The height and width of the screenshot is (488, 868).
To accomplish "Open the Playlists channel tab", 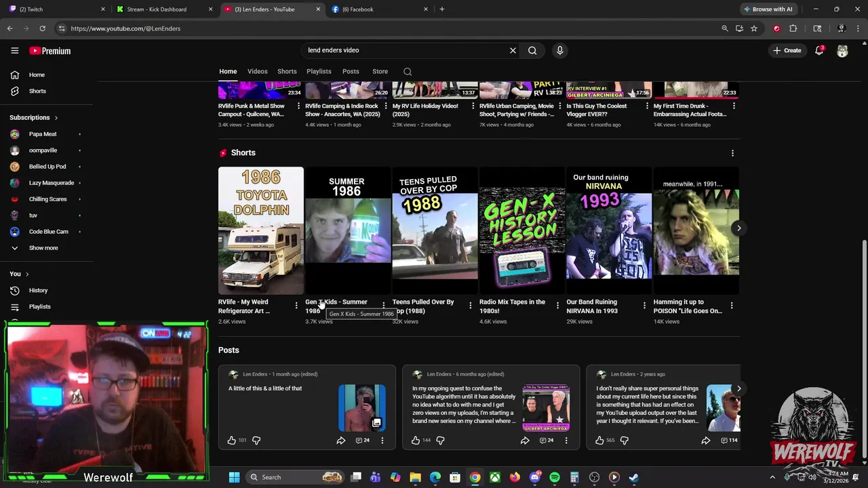I will (319, 71).
